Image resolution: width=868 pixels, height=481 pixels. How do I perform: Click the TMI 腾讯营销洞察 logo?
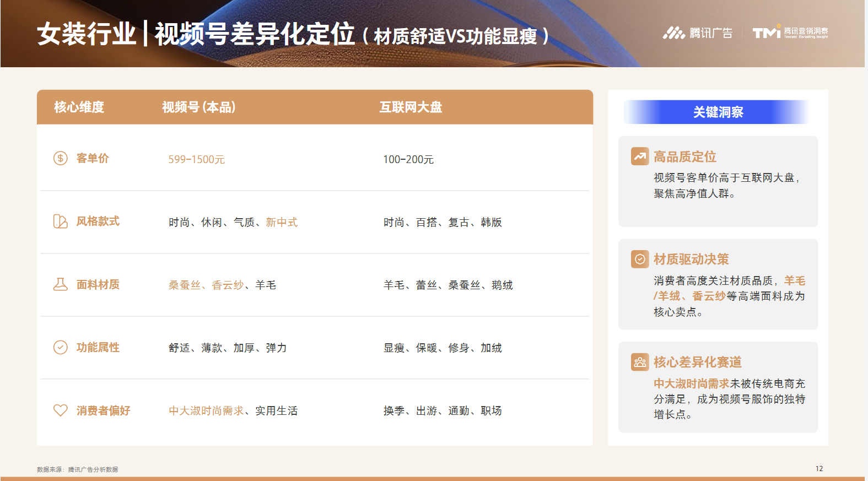(x=790, y=33)
